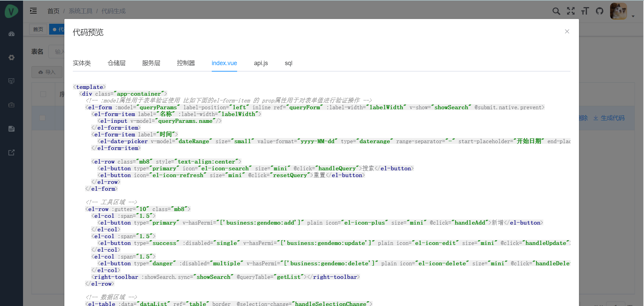Close the 代码预览 dialog
644x306 pixels.
tap(567, 32)
